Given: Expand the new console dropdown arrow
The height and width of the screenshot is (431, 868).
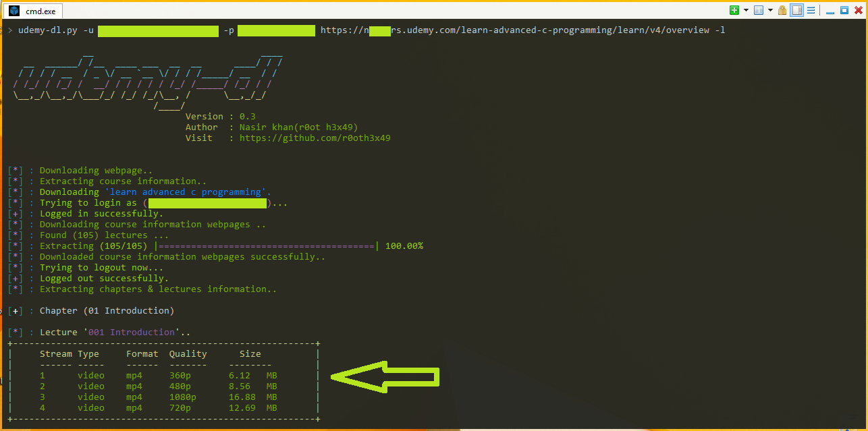Looking at the screenshot, I should tap(746, 10).
